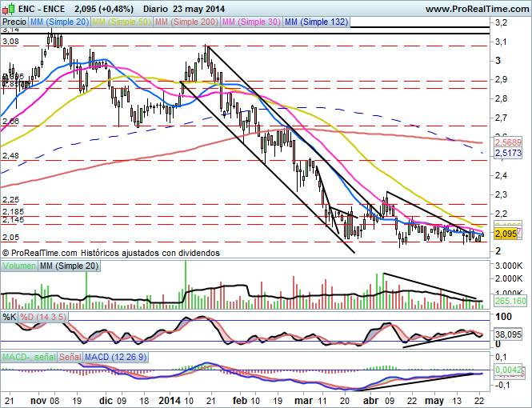
Task: Open the MACD (12 26 9) label
Action: tap(115, 356)
